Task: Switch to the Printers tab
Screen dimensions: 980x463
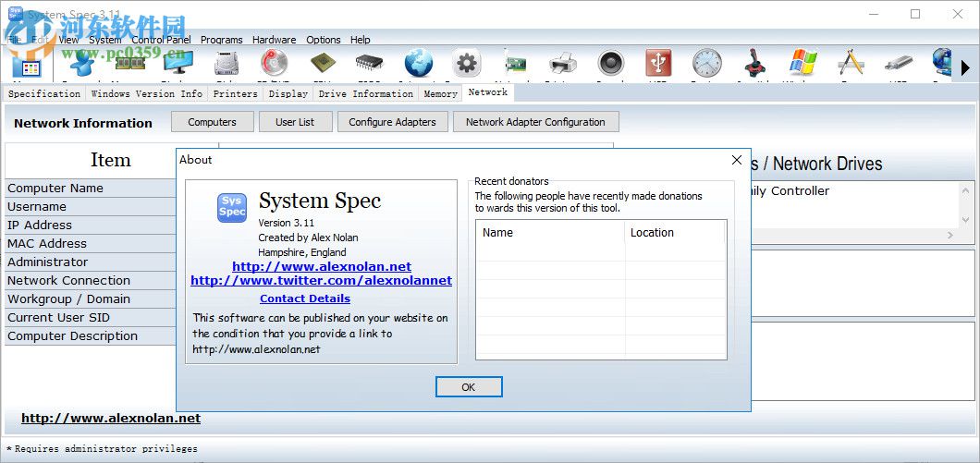Action: click(x=236, y=93)
